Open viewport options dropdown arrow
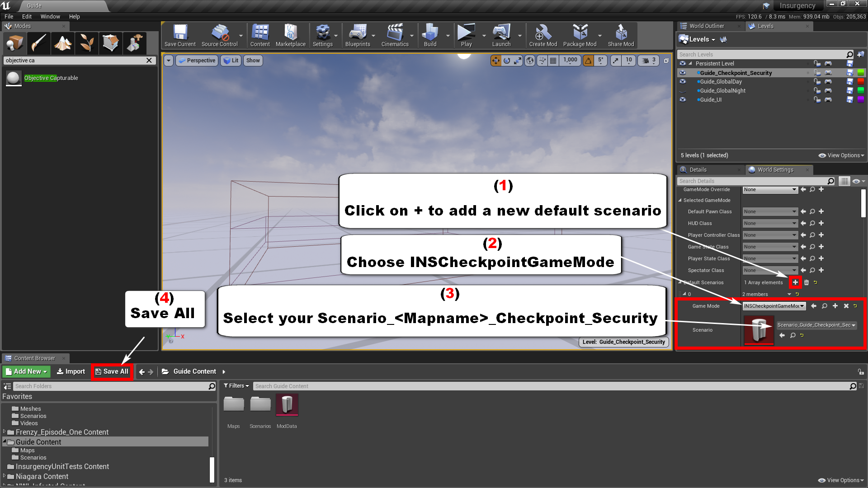Image resolution: width=868 pixels, height=488 pixels. [x=169, y=60]
